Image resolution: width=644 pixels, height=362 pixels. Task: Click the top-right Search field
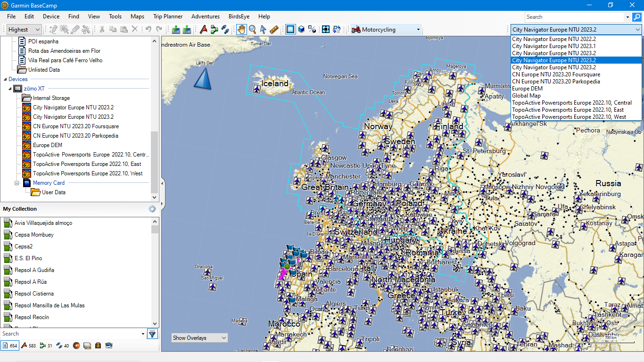(575, 17)
